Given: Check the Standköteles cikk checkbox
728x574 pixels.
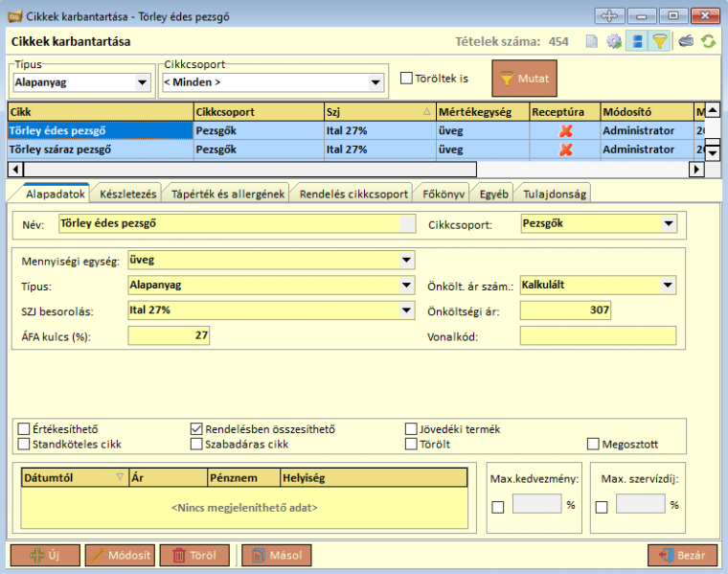Looking at the screenshot, I should 24,444.
